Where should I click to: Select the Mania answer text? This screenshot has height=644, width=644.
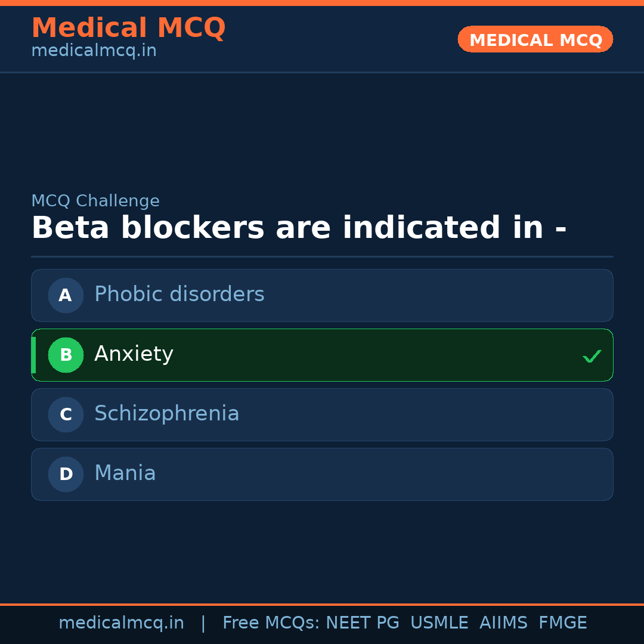[x=125, y=473]
